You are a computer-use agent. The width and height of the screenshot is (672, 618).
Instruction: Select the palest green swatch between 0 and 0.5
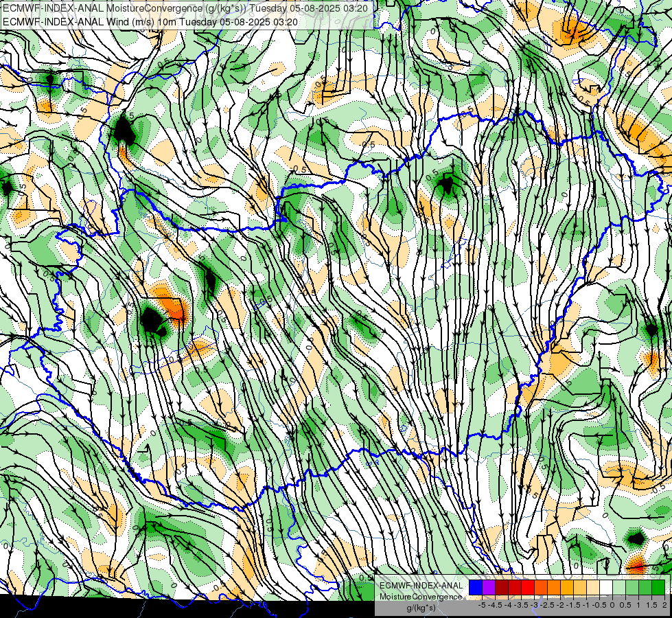(x=619, y=587)
